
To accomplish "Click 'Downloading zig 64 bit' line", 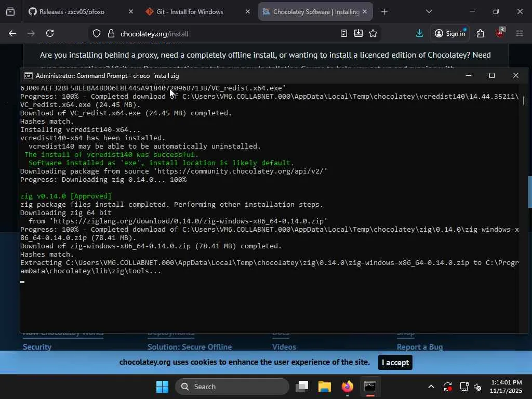I will [x=66, y=212].
